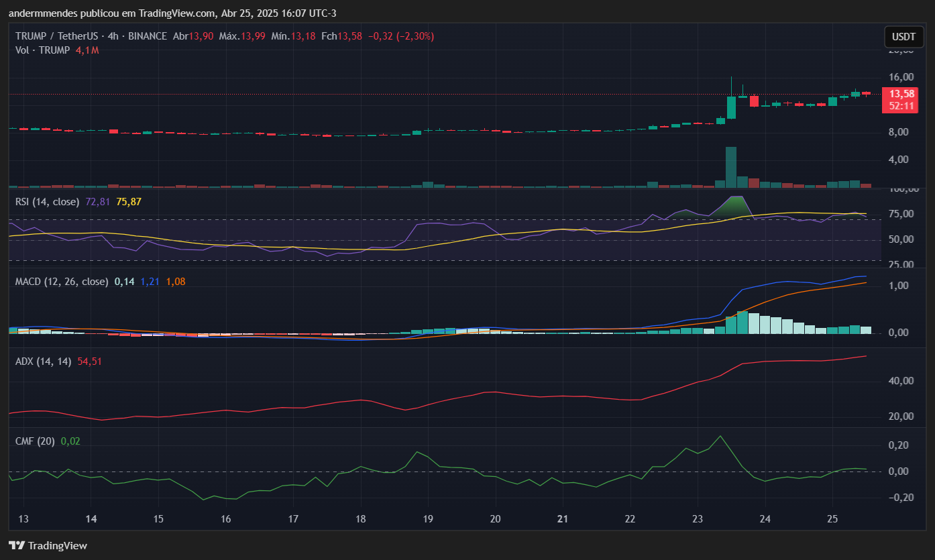Click the 4,1M volume value
Screen dimensions: 935x560
(87, 50)
